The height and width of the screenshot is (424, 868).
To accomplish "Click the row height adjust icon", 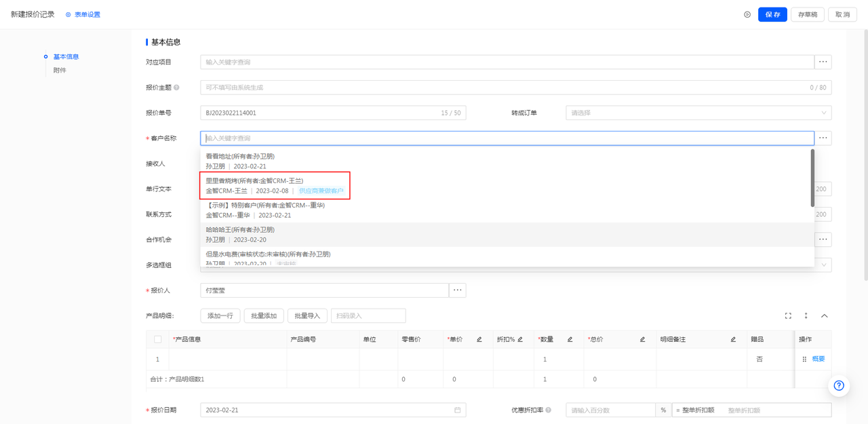I will click(806, 315).
